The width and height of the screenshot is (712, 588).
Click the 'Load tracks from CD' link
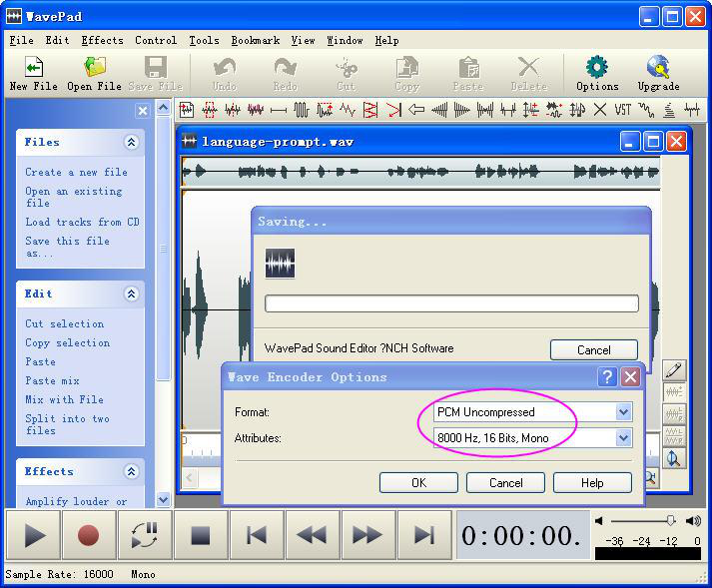pyautogui.click(x=82, y=222)
